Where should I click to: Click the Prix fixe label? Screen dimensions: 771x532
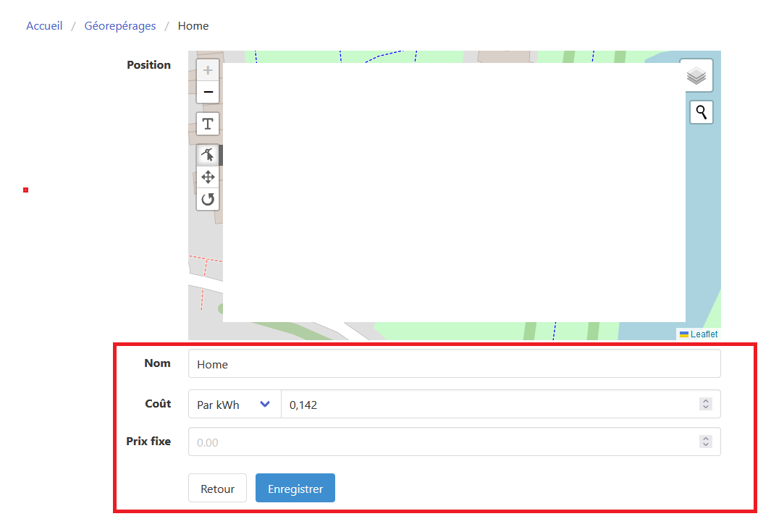148,441
